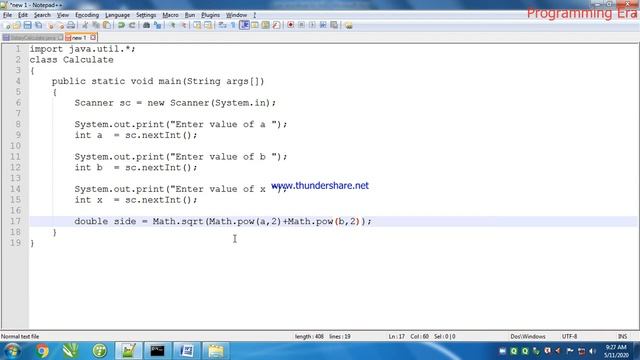Toggle Word Wrap toolbar icon
Viewport: 640px width, 360px height.
point(222,25)
